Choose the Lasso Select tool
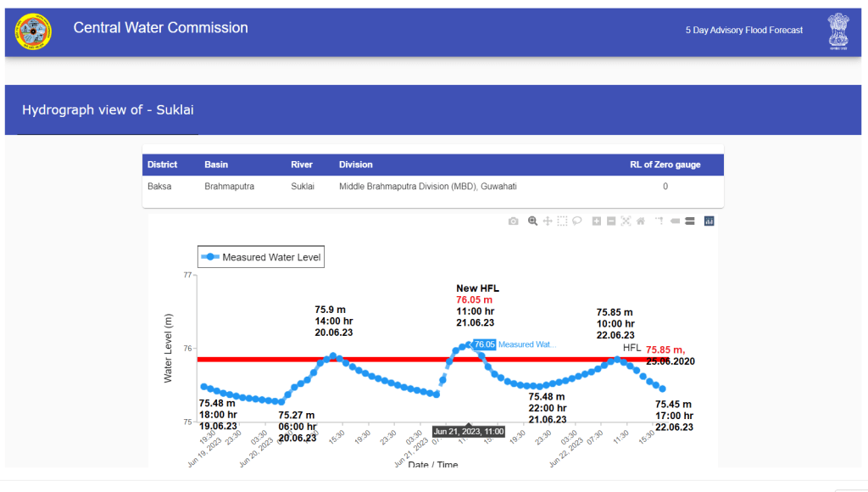 pyautogui.click(x=576, y=221)
